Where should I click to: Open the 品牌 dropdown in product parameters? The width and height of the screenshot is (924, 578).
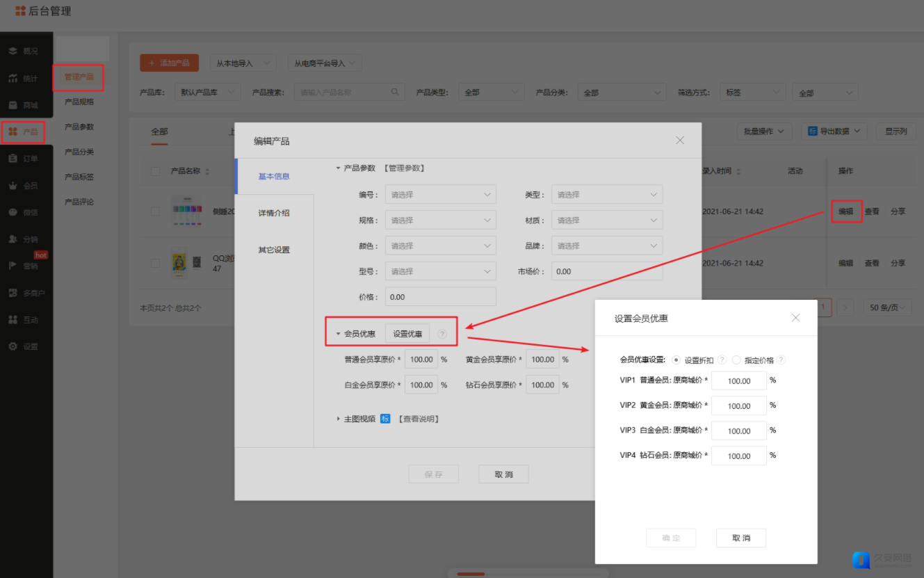pos(606,246)
